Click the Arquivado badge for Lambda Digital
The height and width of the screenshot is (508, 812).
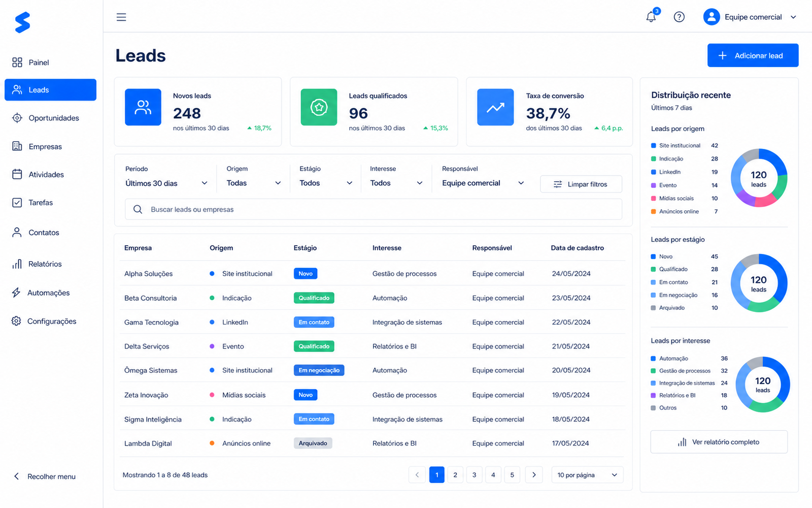click(313, 443)
